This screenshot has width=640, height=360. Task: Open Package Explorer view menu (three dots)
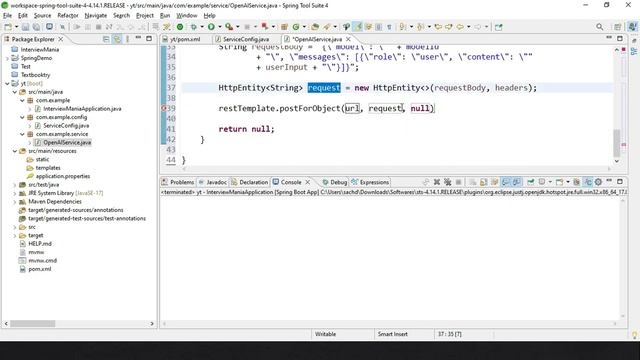[x=127, y=39]
